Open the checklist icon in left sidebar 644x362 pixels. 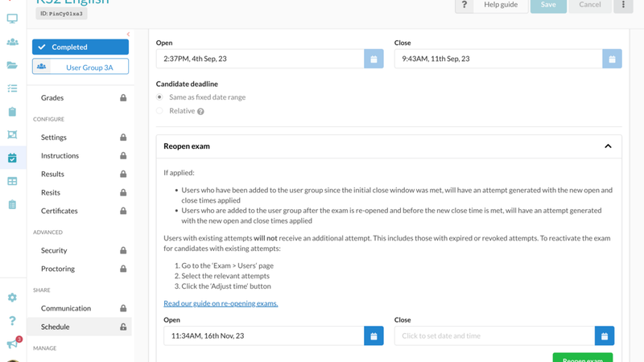(12, 88)
